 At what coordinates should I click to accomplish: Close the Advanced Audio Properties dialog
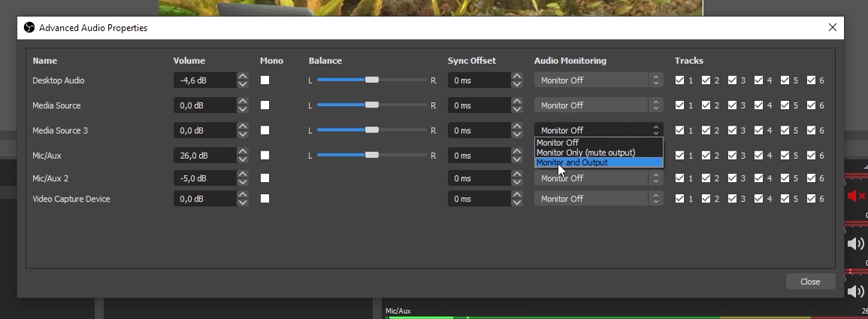pyautogui.click(x=832, y=28)
